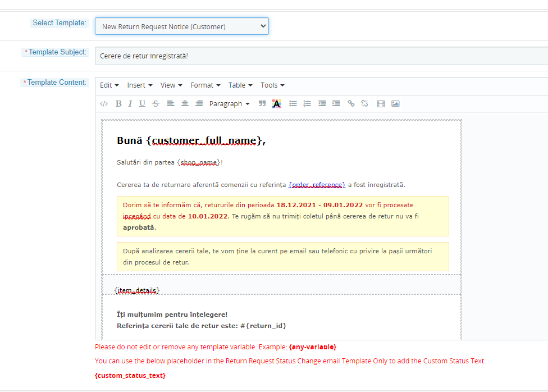Decrease indent of paragraph

(322, 103)
